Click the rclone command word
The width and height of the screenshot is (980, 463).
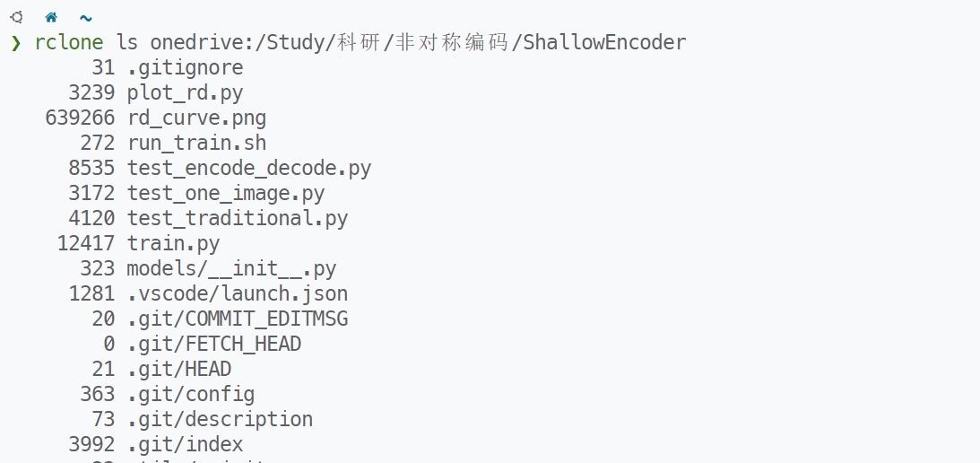pos(69,42)
